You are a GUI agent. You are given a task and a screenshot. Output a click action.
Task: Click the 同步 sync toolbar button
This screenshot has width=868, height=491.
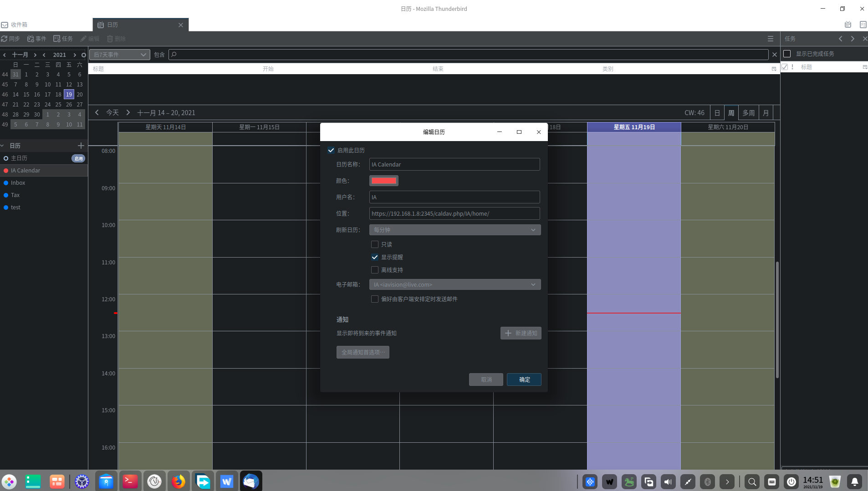coord(10,39)
